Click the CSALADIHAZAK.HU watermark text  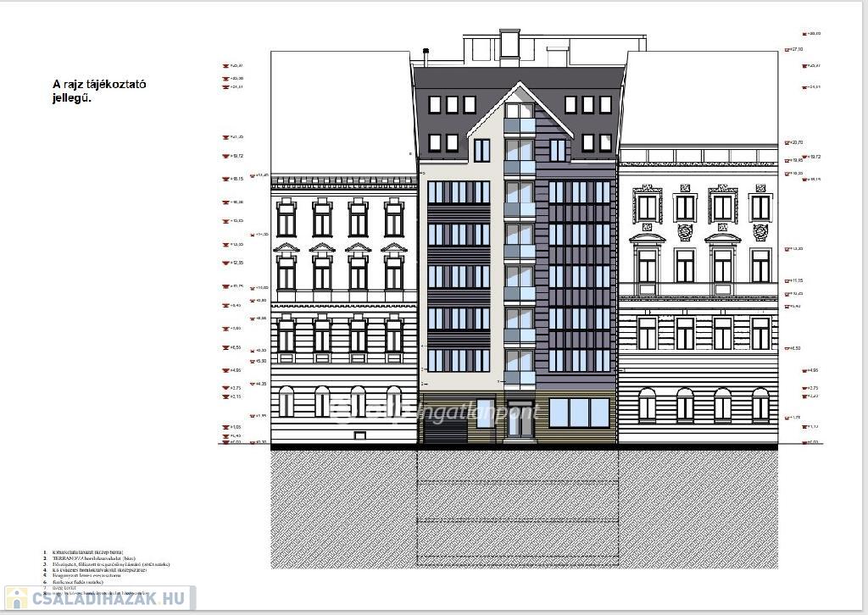tap(107, 598)
